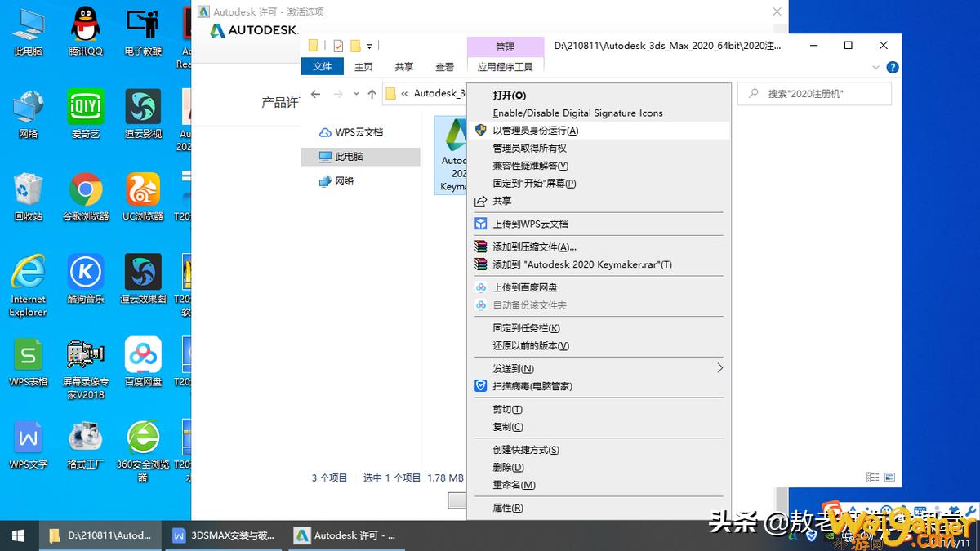Image resolution: width=980 pixels, height=551 pixels.
Task: Choose 固定到任务栏(K)
Action: [x=599, y=328]
